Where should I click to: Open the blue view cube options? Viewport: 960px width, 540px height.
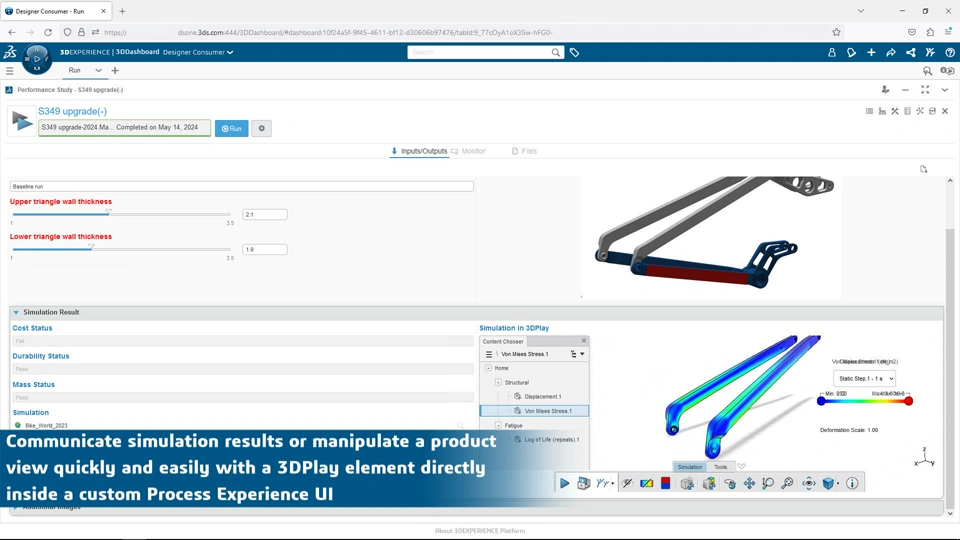coord(830,483)
